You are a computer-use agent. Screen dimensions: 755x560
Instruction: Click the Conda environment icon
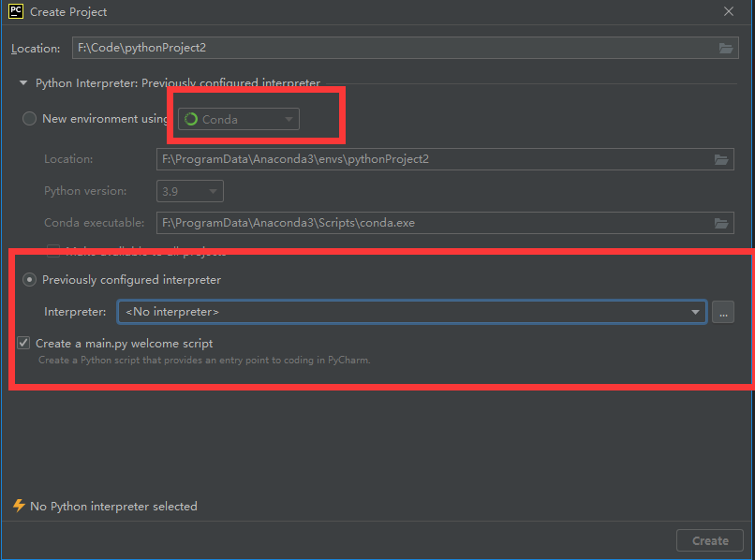point(191,119)
